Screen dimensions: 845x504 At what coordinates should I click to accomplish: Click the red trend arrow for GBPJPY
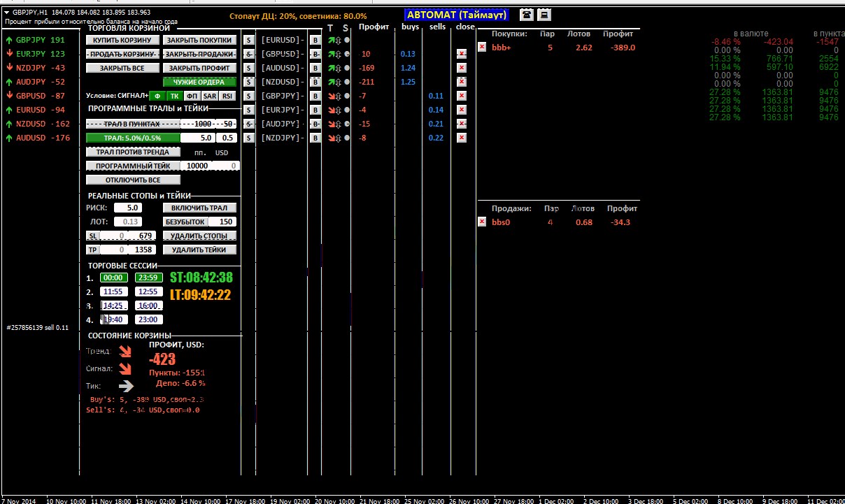332,96
